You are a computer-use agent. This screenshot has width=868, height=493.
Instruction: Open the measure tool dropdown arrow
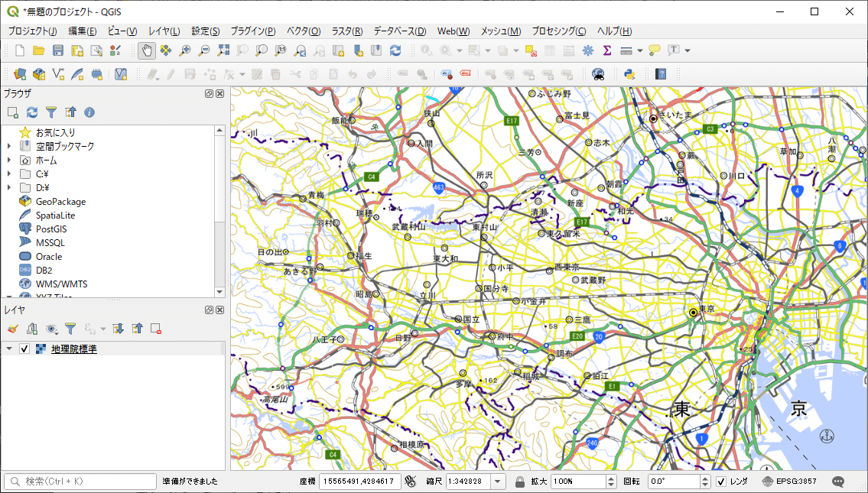click(x=640, y=51)
